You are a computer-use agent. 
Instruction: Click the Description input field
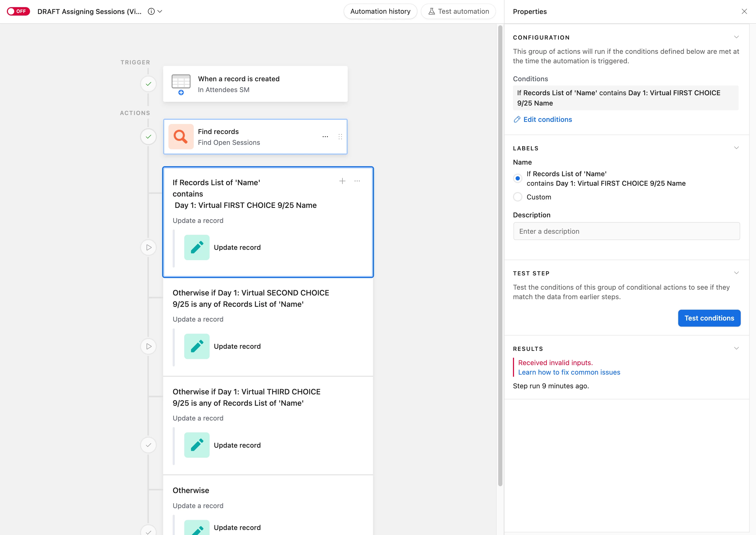click(x=626, y=231)
